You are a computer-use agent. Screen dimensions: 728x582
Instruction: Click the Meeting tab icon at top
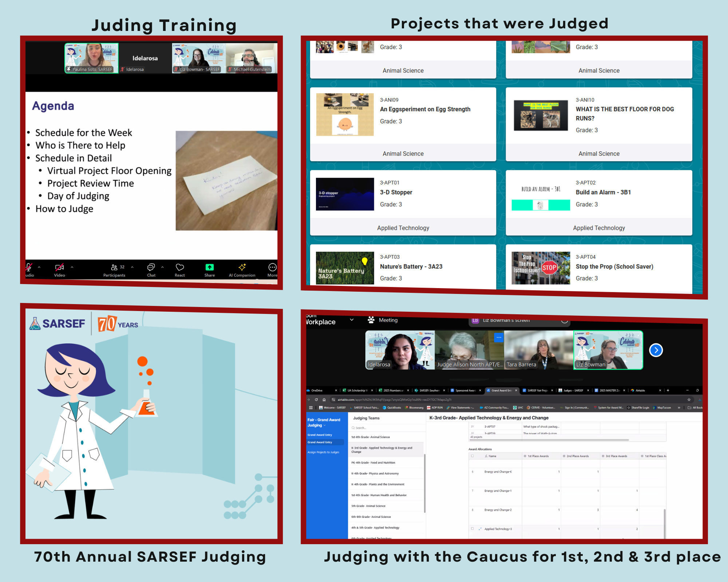[371, 320]
